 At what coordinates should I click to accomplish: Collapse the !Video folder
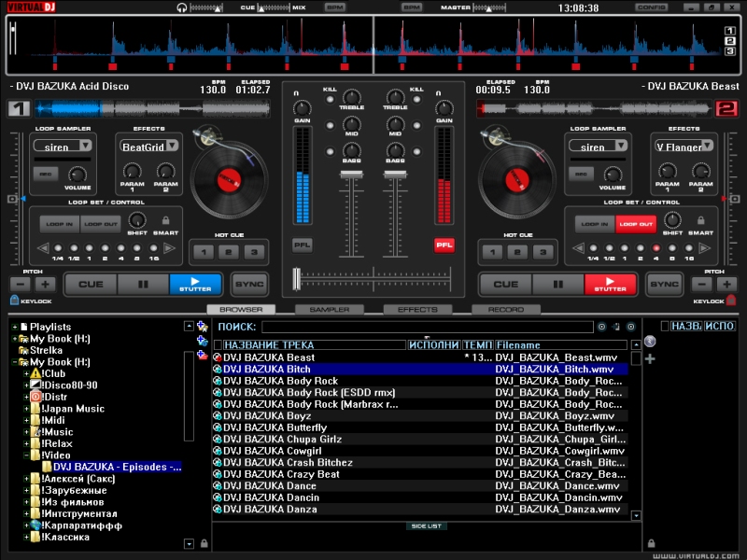coord(26,455)
